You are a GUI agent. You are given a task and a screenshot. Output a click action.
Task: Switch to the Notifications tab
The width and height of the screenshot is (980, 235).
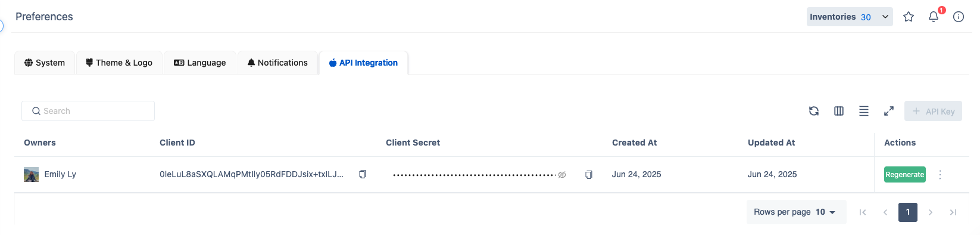(277, 63)
